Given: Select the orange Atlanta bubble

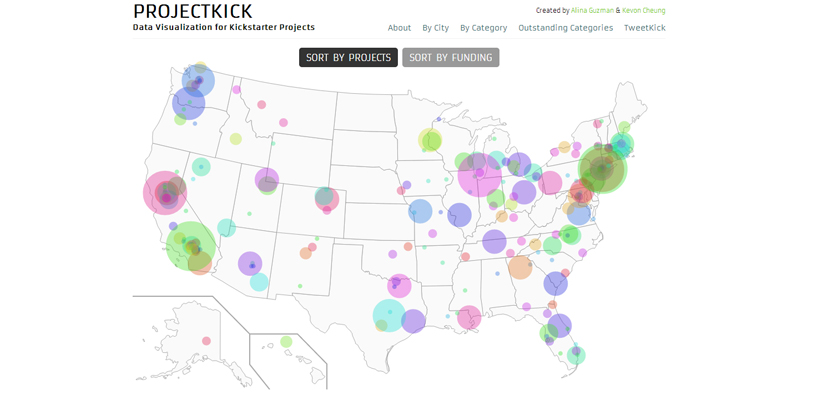Looking at the screenshot, I should tap(519, 267).
